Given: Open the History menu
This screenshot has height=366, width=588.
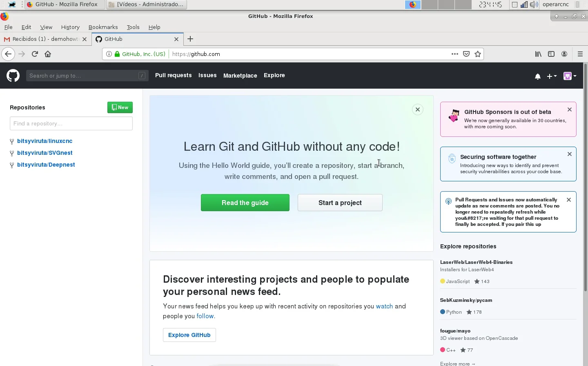Looking at the screenshot, I should click(x=70, y=27).
